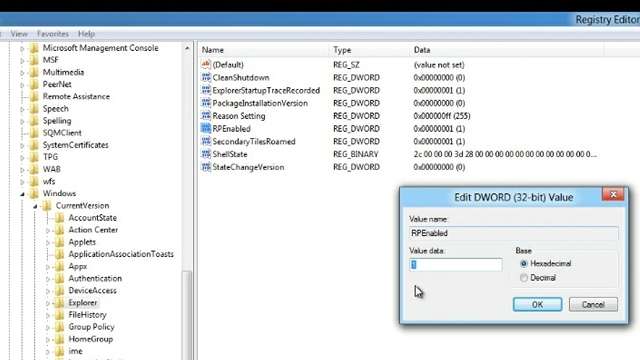Screen dimensions: 640x360
Task: Click the AccountState folder icon
Action: coord(60,218)
